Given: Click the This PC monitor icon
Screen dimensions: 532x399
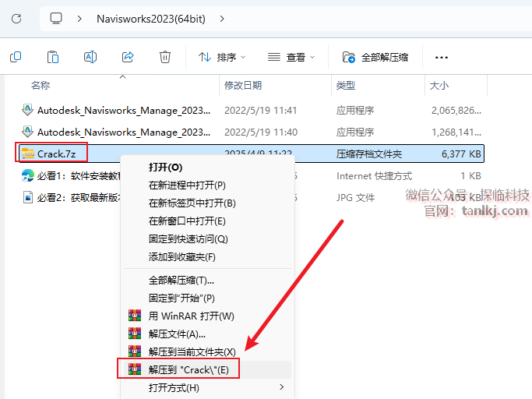Looking at the screenshot, I should coord(56,19).
